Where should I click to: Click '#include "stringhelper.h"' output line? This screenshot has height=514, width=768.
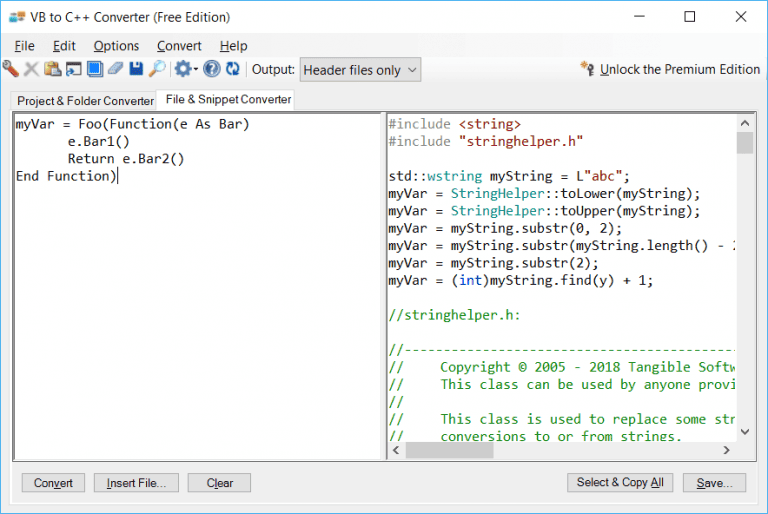(486, 142)
